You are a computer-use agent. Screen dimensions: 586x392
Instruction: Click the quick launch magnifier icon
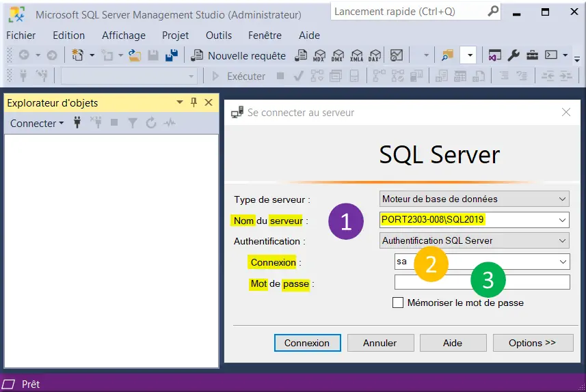493,11
